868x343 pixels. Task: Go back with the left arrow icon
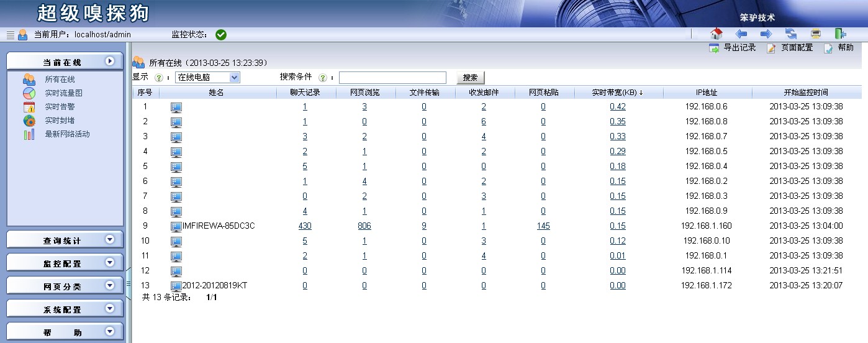(741, 34)
